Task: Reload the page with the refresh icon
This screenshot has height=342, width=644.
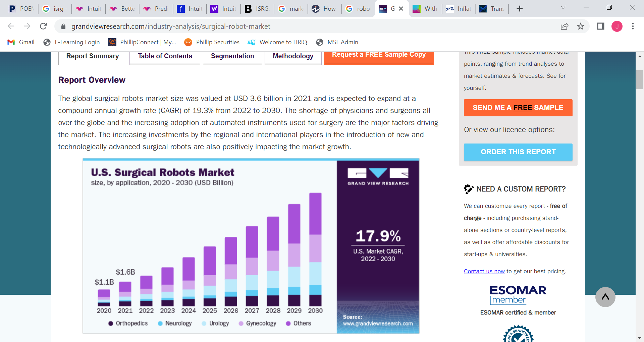Action: click(x=43, y=26)
